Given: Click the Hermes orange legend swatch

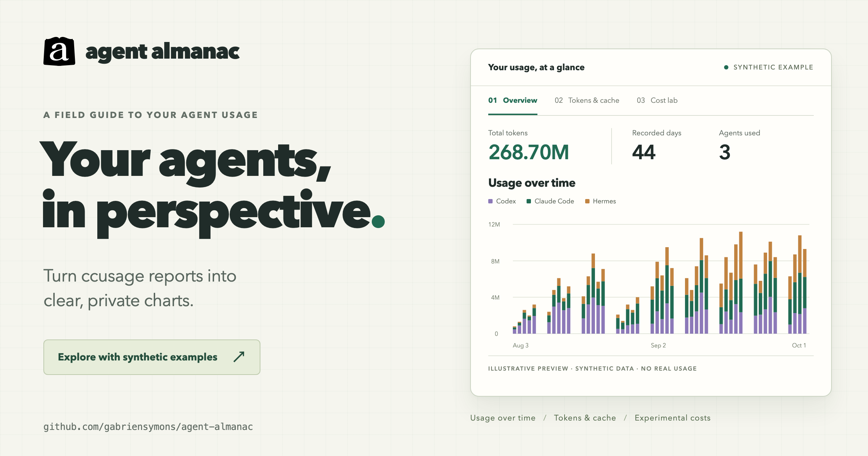Looking at the screenshot, I should click(x=587, y=201).
